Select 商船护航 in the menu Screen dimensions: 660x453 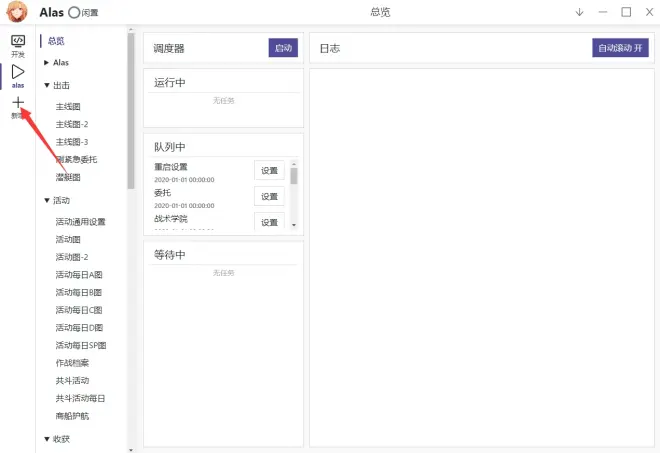[72, 416]
